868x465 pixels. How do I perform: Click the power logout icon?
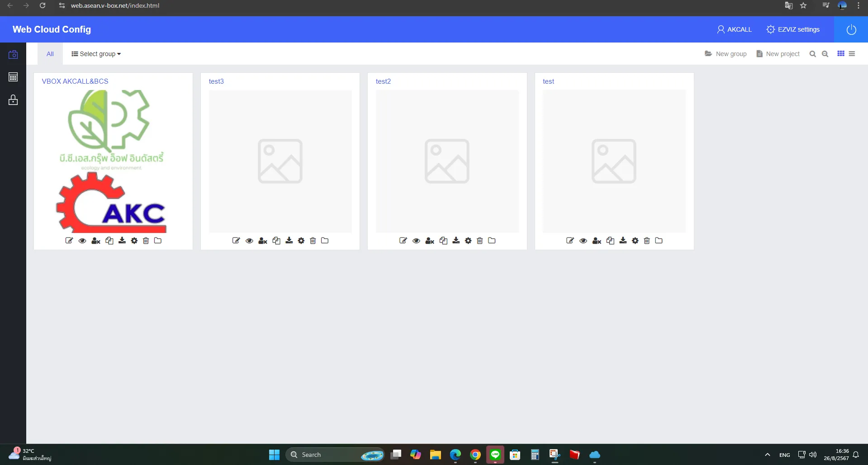pyautogui.click(x=851, y=29)
